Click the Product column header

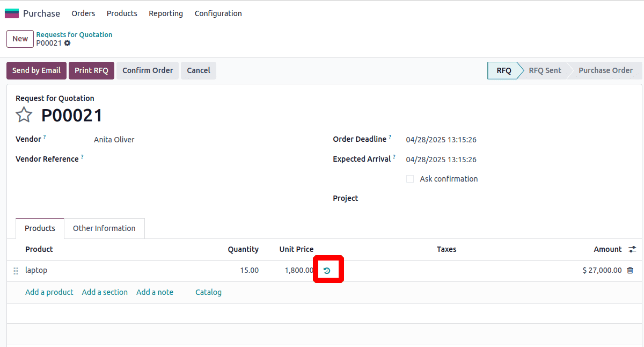pos(39,249)
